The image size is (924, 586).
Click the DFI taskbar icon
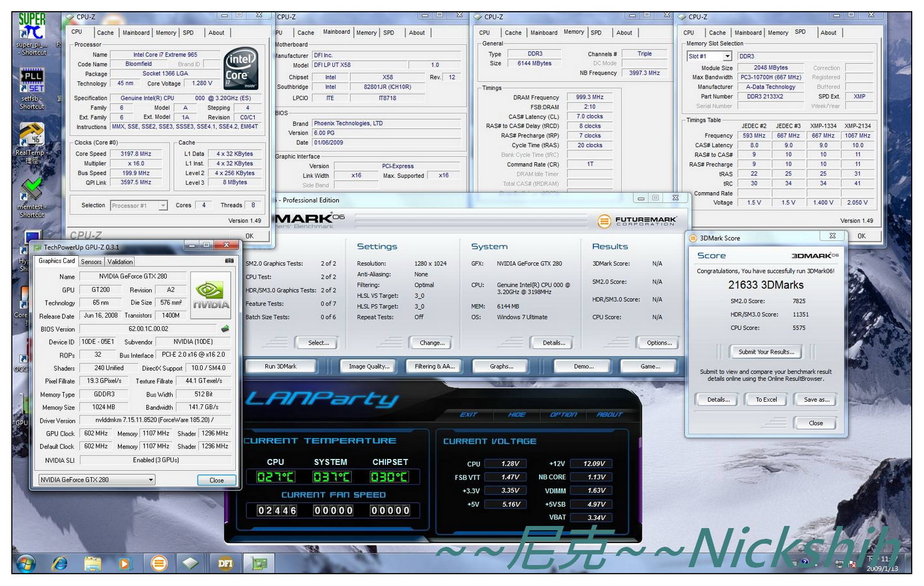coord(225,563)
